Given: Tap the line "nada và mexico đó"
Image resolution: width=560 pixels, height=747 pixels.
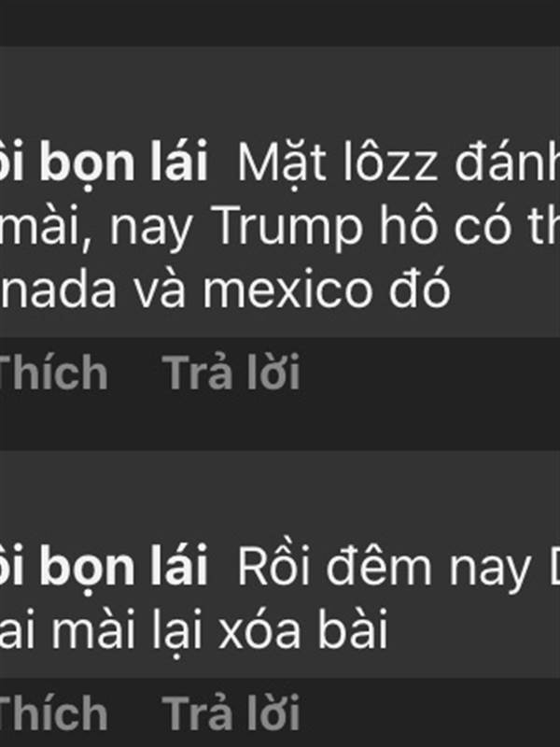Looking at the screenshot, I should click(225, 288).
